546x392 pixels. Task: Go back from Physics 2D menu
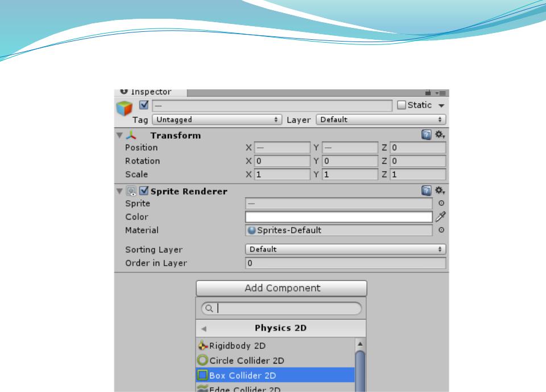pos(204,329)
